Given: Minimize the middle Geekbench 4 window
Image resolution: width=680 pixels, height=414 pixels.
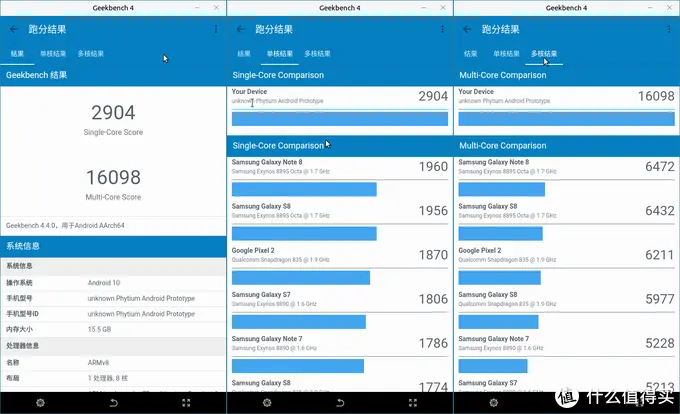Looking at the screenshot, I should pos(424,8).
